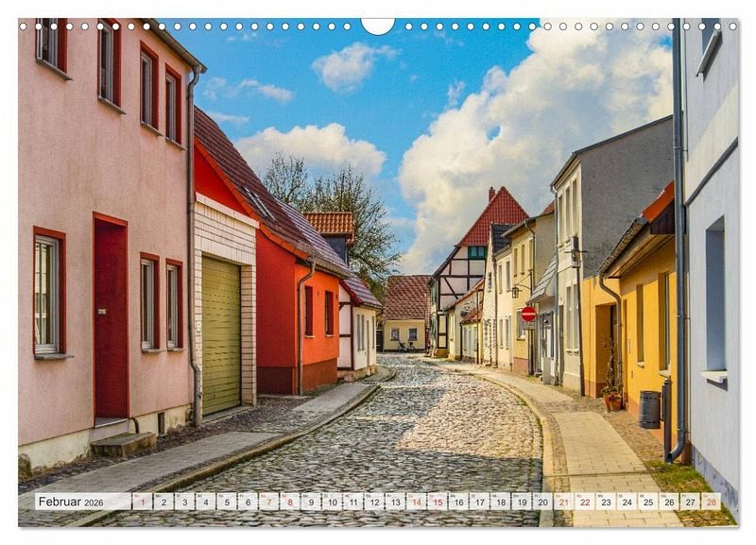
Task: Select day 10 in the calendar strip
Action: click(332, 502)
